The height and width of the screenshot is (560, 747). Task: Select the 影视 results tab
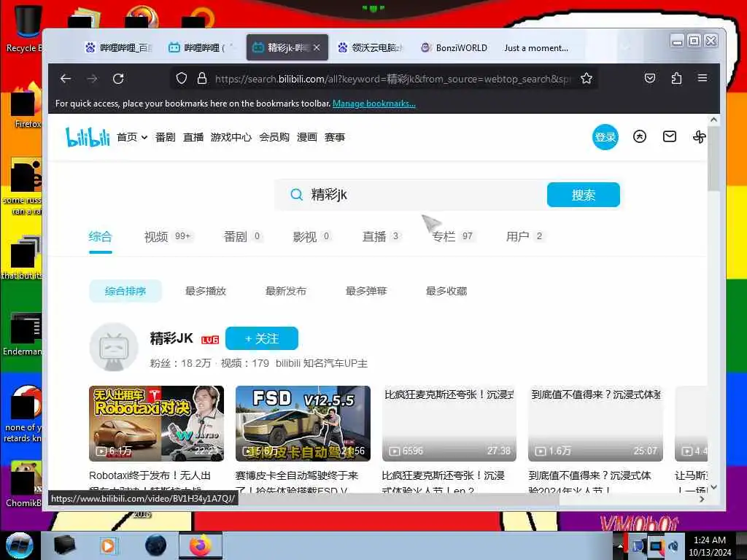312,236
